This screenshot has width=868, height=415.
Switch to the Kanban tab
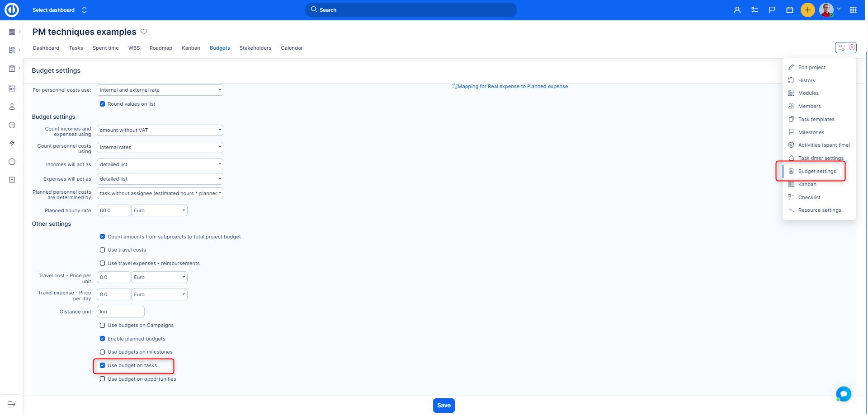pyautogui.click(x=191, y=48)
